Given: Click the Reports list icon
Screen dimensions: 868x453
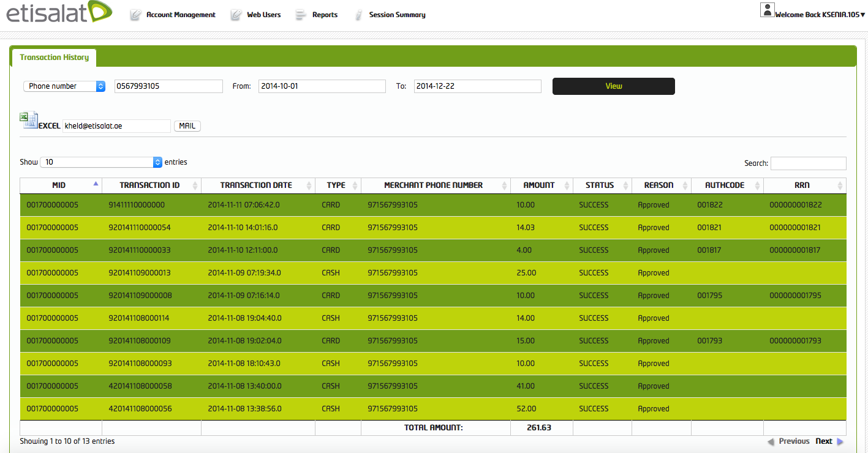Looking at the screenshot, I should tap(300, 15).
